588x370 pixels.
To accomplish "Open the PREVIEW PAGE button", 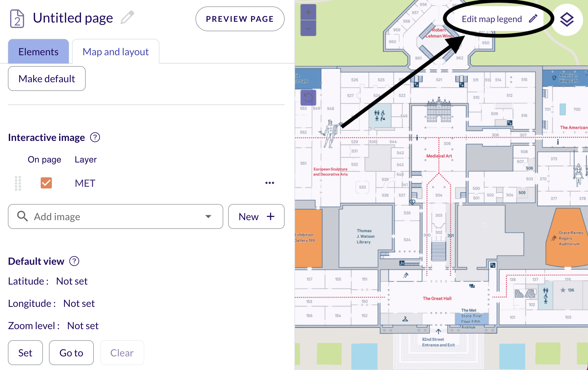I will [x=240, y=19].
